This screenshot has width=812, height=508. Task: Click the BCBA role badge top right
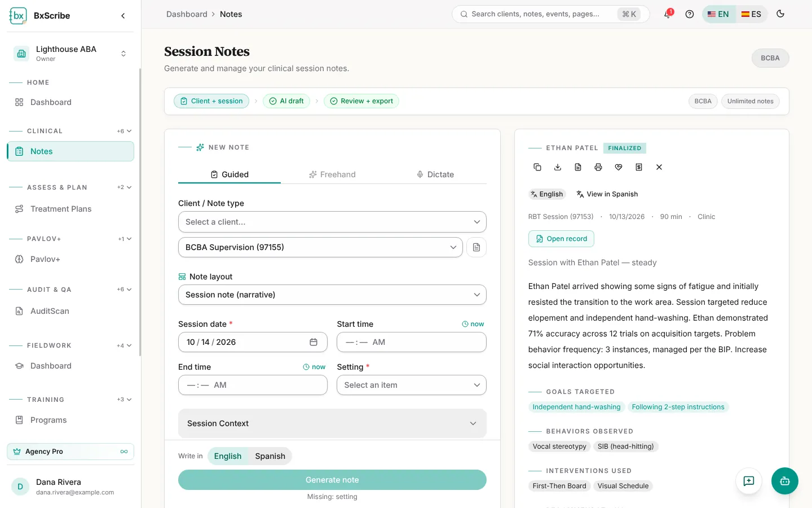click(770, 58)
